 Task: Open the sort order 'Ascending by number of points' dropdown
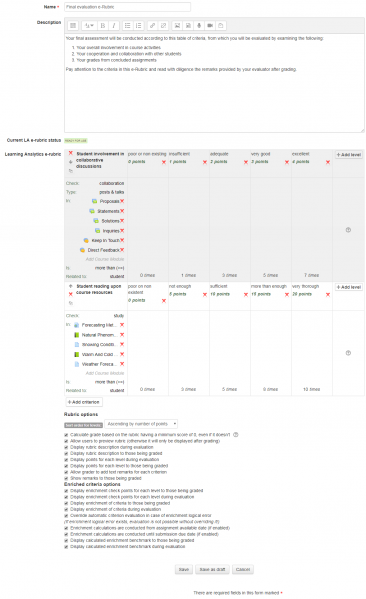(x=141, y=424)
